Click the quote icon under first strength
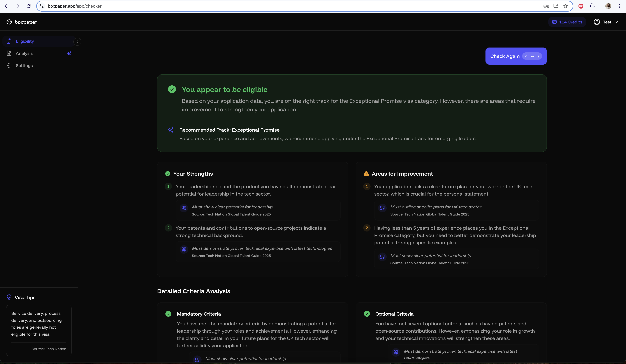This screenshot has height=364, width=626. pos(184,208)
